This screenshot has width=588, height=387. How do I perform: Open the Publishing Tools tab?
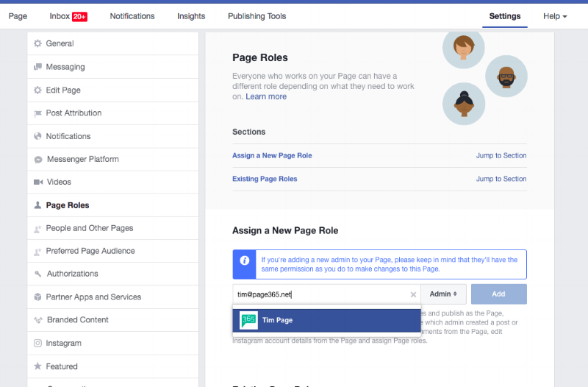tap(257, 16)
